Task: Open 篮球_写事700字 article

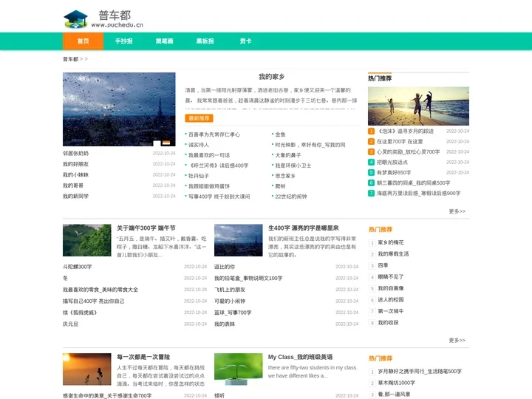Action: click(233, 313)
